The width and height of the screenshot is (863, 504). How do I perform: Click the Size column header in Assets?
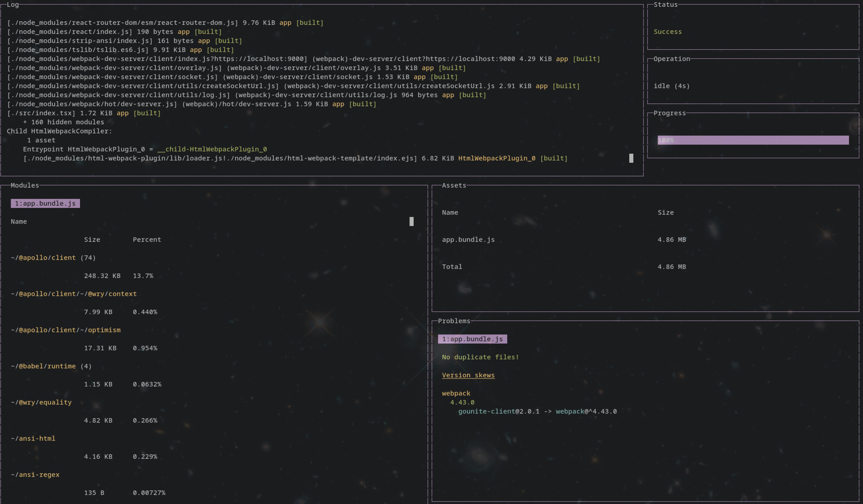665,213
